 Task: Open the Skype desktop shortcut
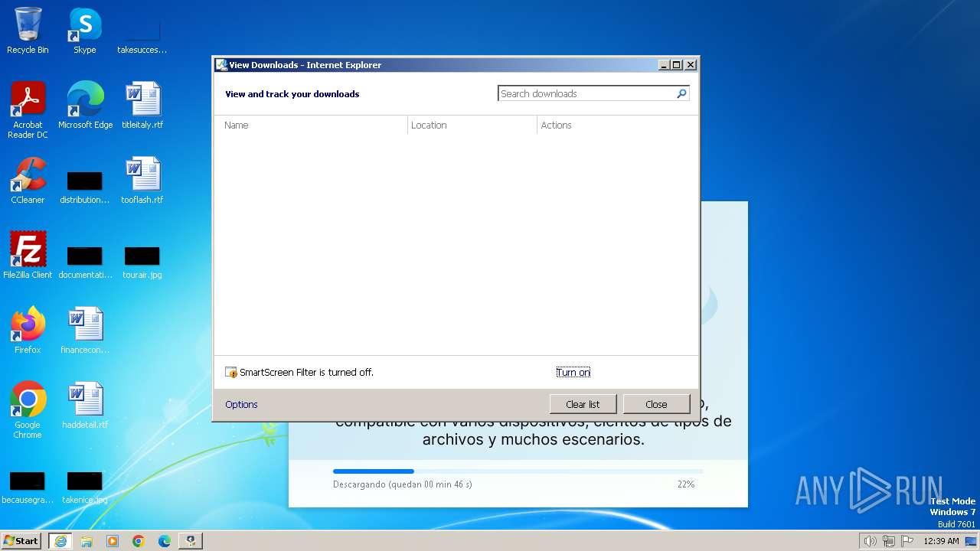84,31
